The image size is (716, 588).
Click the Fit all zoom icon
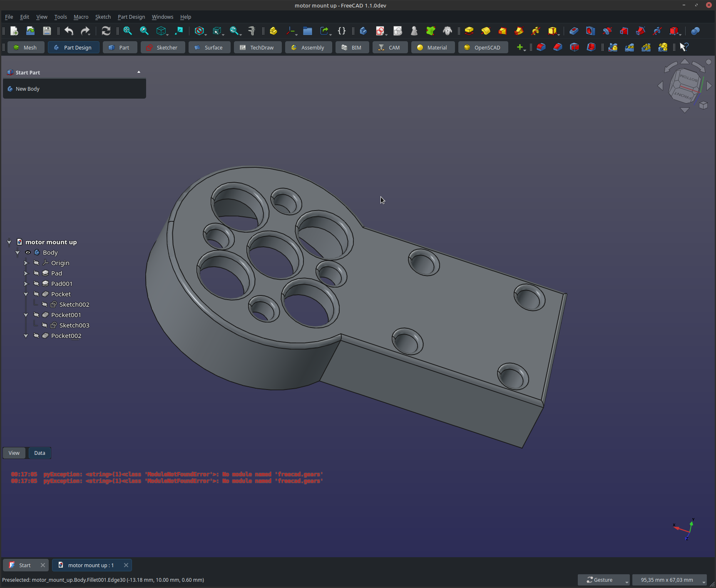(x=127, y=31)
